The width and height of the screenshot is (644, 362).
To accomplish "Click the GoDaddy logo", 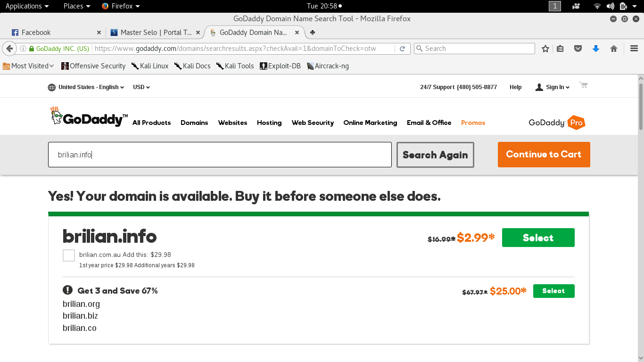I will 89,116.
